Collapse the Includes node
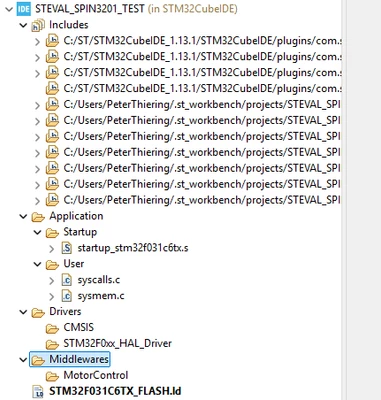 point(23,25)
